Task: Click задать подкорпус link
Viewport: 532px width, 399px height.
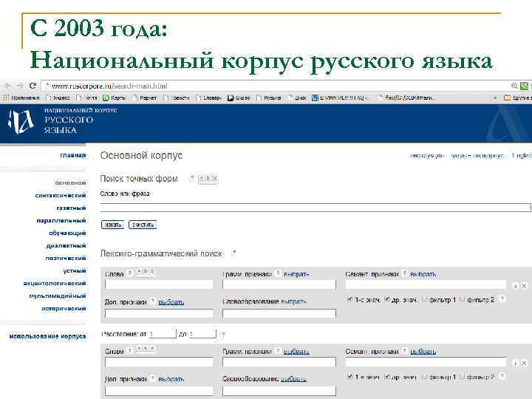Action: click(x=477, y=156)
